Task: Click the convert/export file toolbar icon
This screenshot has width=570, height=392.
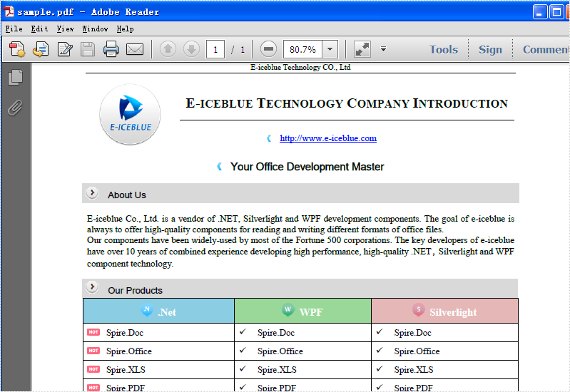Action: click(41, 49)
